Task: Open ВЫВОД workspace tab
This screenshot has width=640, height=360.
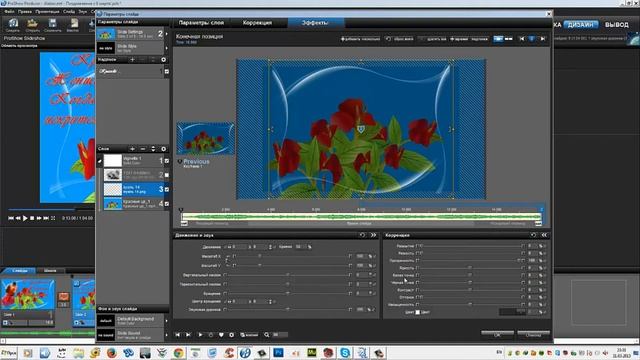Action: [617, 24]
